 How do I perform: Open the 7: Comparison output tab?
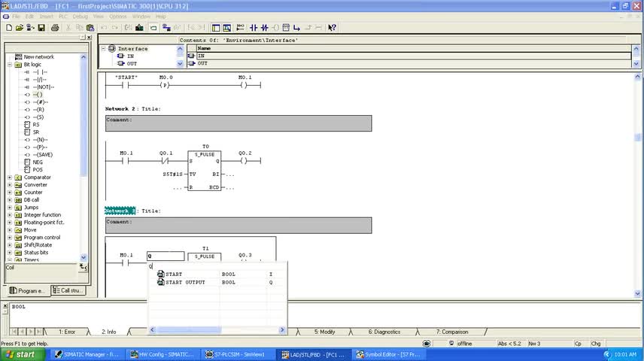pyautogui.click(x=452, y=332)
